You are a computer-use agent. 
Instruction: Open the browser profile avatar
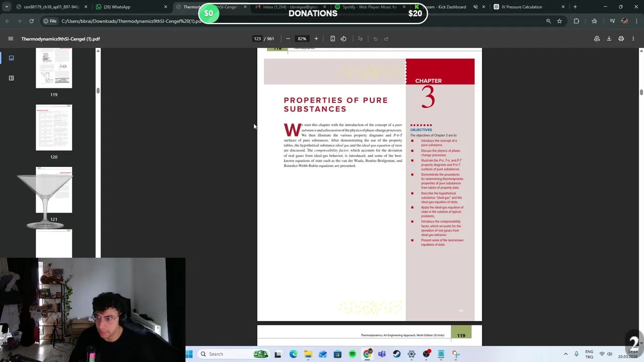pos(624,21)
